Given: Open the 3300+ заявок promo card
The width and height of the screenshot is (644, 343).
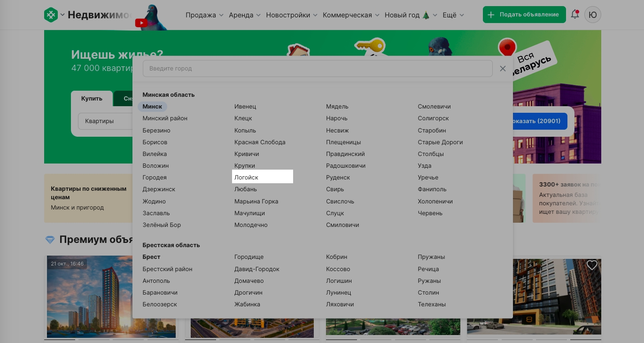Looking at the screenshot, I should point(566,198).
